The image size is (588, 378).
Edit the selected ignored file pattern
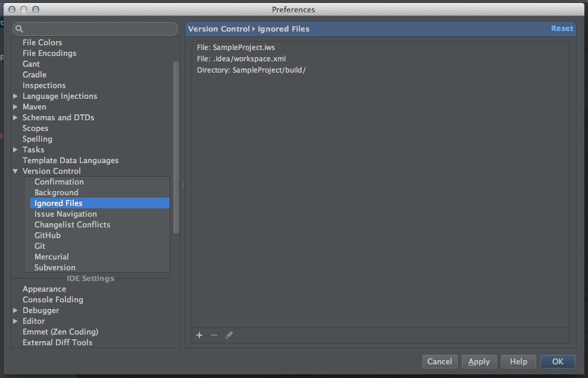[229, 335]
